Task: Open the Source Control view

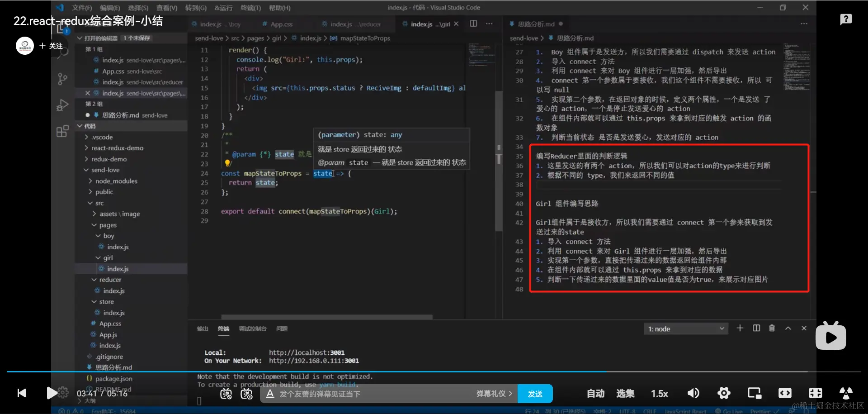Action: click(63, 79)
